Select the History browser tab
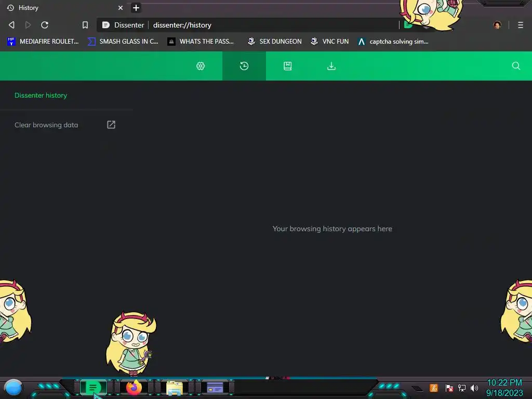Image resolution: width=532 pixels, height=399 pixels. click(x=64, y=8)
